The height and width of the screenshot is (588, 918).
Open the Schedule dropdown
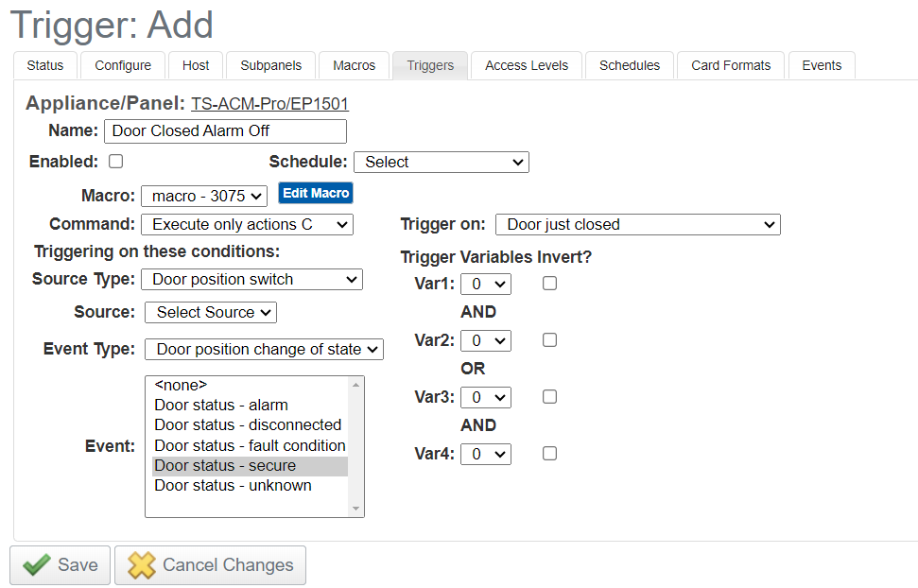[441, 162]
